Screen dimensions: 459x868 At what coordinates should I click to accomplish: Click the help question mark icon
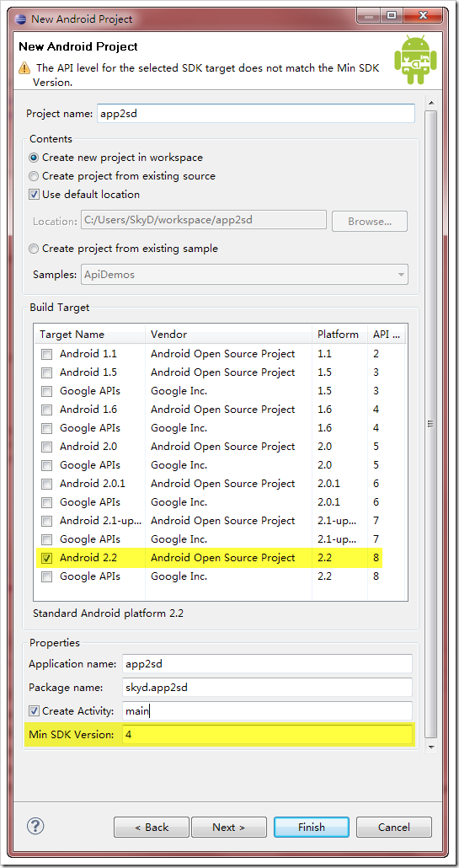pyautogui.click(x=35, y=827)
